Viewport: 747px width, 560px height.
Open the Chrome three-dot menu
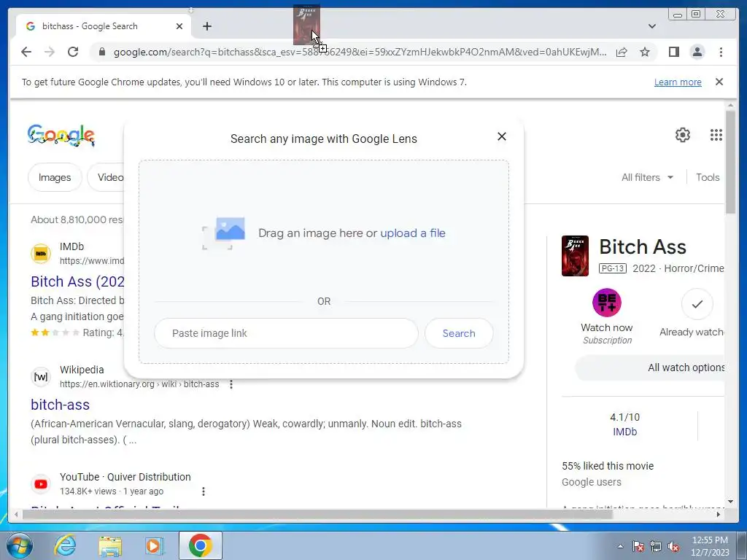721,52
